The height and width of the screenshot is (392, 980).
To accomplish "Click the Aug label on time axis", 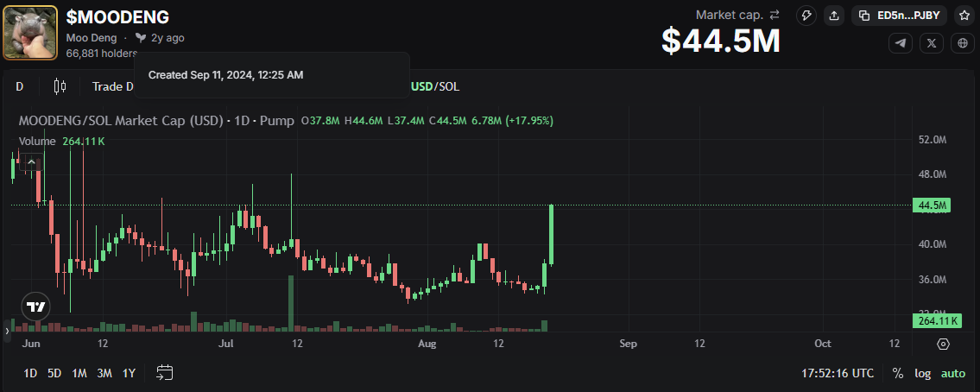I will pos(427,344).
